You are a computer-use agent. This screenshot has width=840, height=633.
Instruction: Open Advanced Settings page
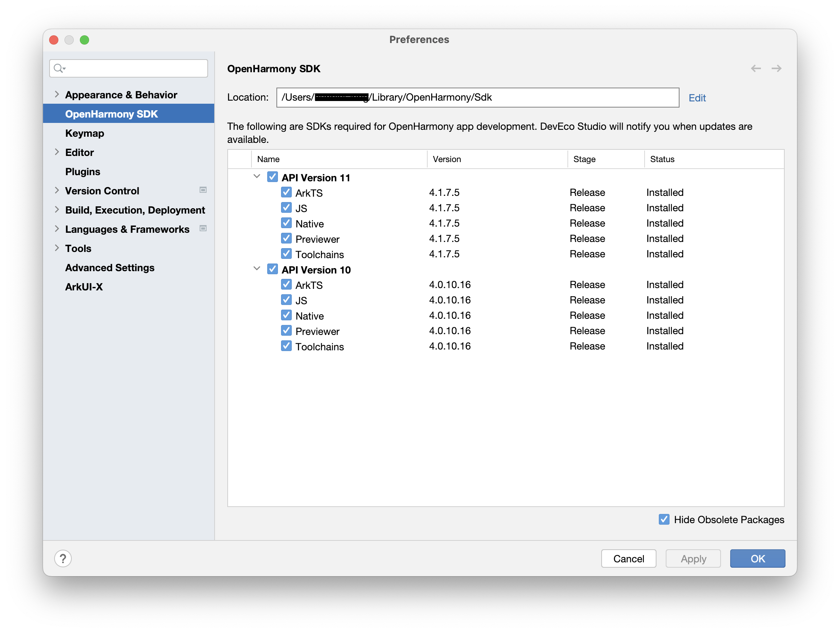(110, 268)
